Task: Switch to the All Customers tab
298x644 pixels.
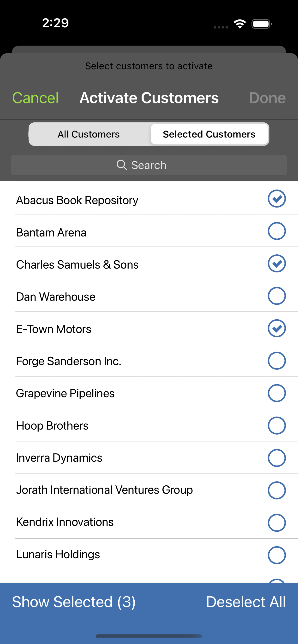Action: [89, 134]
